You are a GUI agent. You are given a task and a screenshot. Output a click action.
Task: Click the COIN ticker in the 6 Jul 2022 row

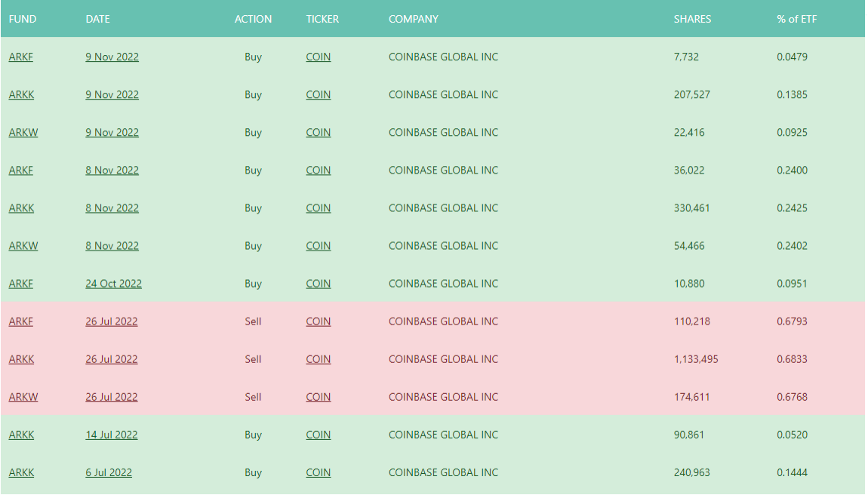coord(318,472)
